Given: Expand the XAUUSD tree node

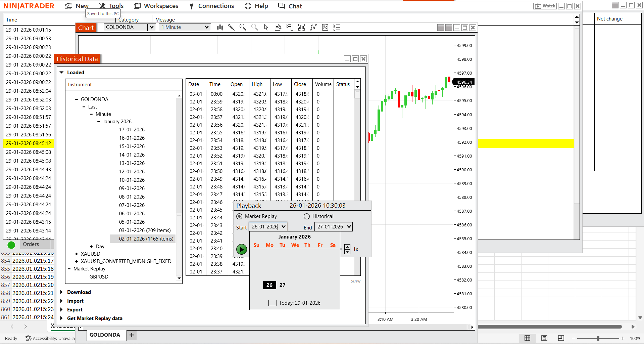Looking at the screenshot, I should click(77, 254).
